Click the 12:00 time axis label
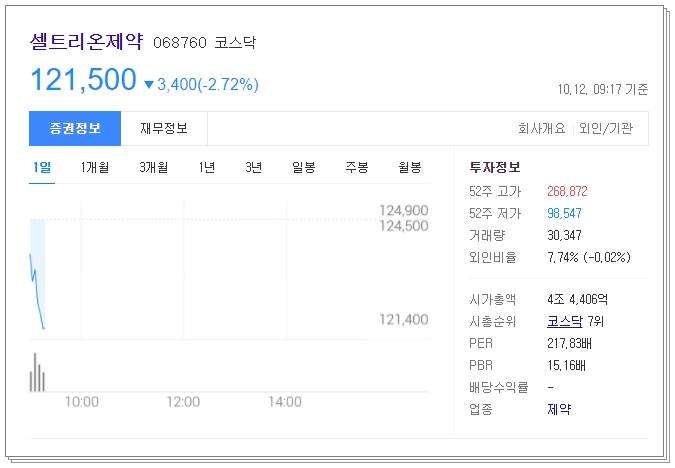This screenshot has height=468, width=675. coord(183,402)
